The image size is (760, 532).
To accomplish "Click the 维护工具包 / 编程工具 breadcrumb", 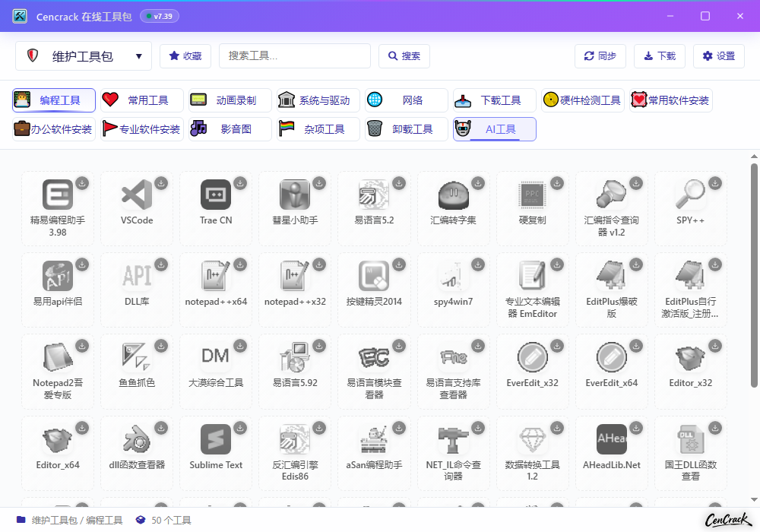I will [77, 521].
